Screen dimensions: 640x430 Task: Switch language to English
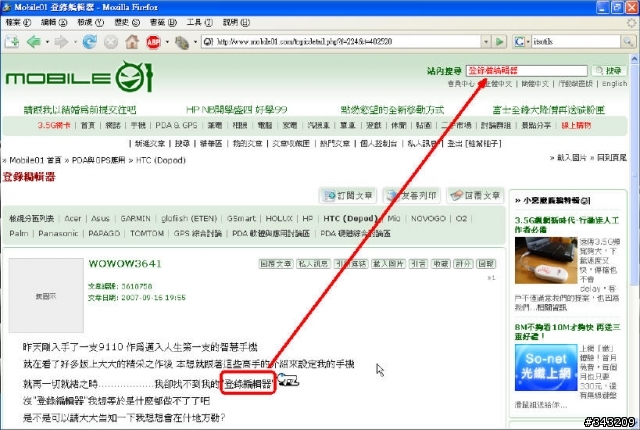click(x=614, y=84)
